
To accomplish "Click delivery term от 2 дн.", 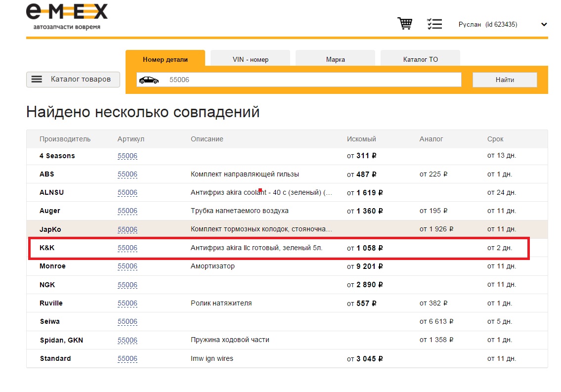I will coord(499,248).
